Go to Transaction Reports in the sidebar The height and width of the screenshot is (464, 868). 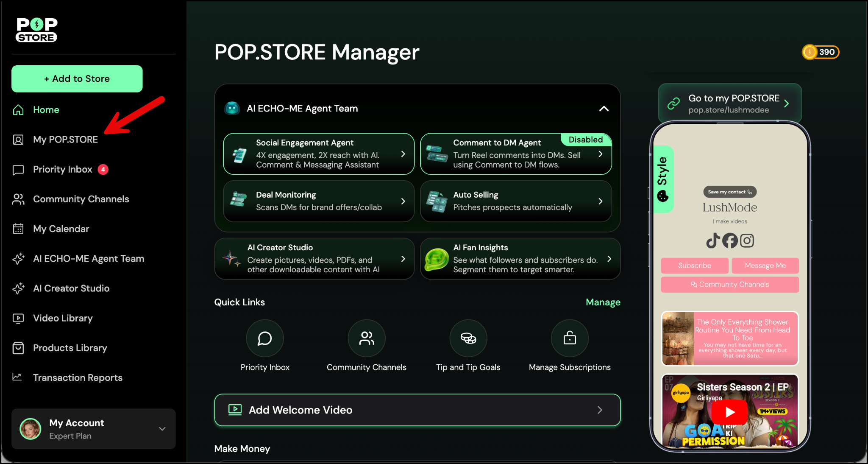coord(78,377)
